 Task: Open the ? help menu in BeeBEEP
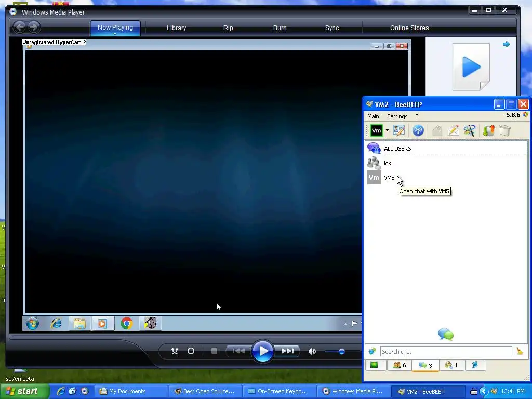[x=417, y=116]
